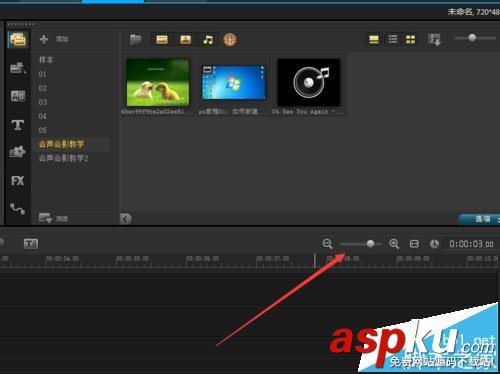Open the sort clips in library menu
Screen dimensions: 500x374
434,40
